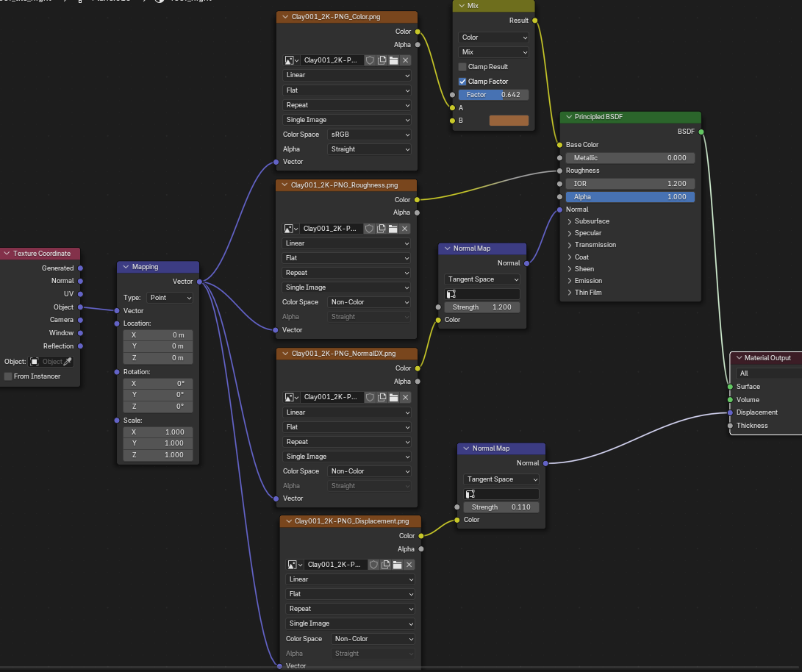Image resolution: width=802 pixels, height=672 pixels.
Task: Click folder icon in NormalDX image node
Action: coord(393,397)
